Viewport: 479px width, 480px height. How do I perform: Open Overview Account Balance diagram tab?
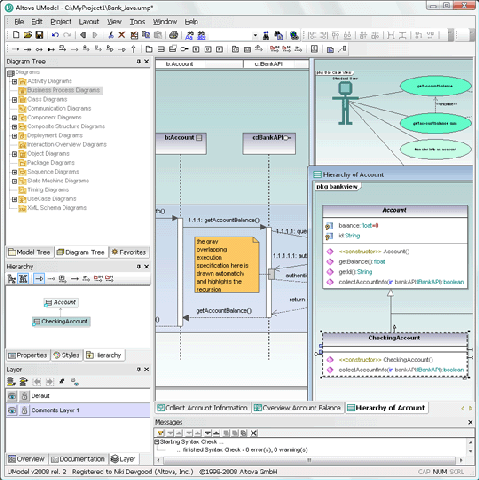(298, 408)
